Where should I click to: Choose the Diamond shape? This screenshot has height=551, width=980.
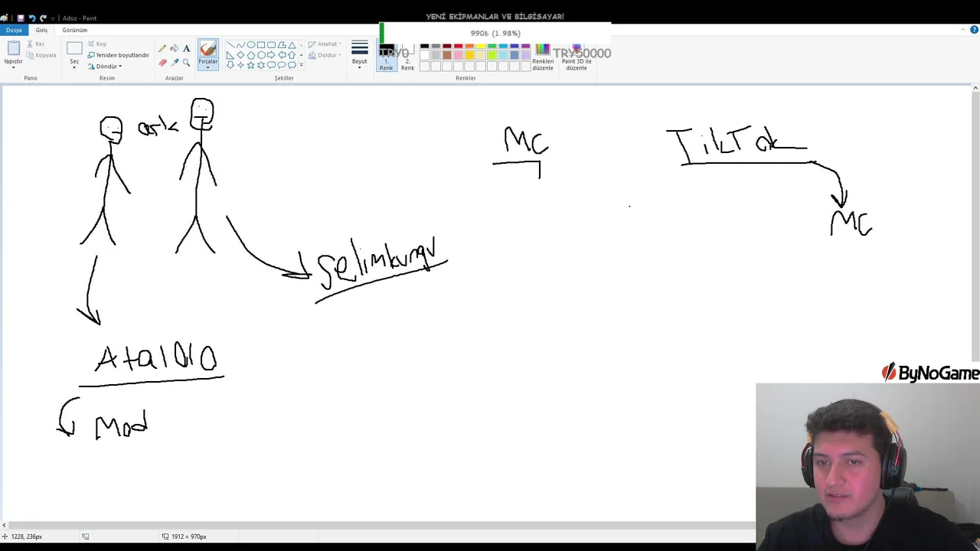click(240, 55)
